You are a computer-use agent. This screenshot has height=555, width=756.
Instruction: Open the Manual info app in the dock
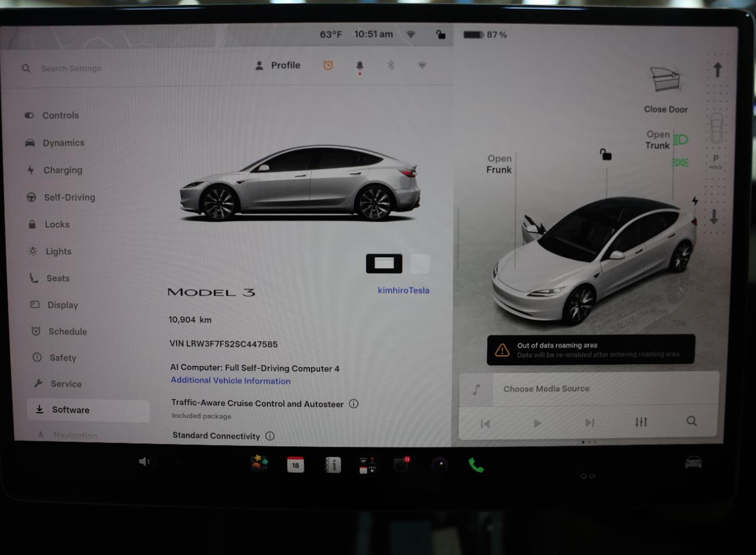tap(332, 465)
